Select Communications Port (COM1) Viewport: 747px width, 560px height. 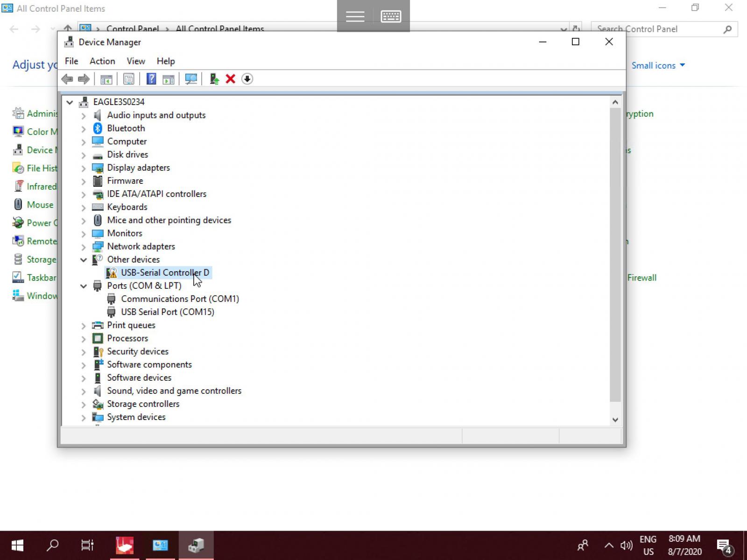[180, 299]
